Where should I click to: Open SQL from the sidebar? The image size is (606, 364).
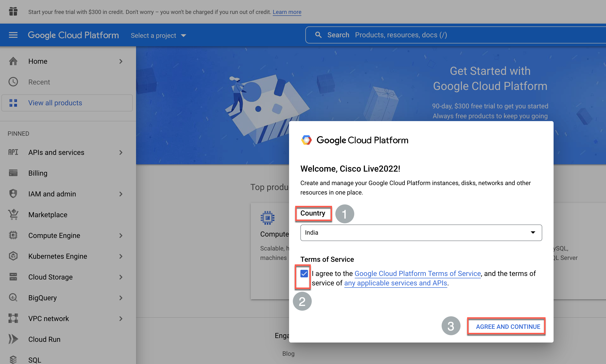[x=34, y=360]
